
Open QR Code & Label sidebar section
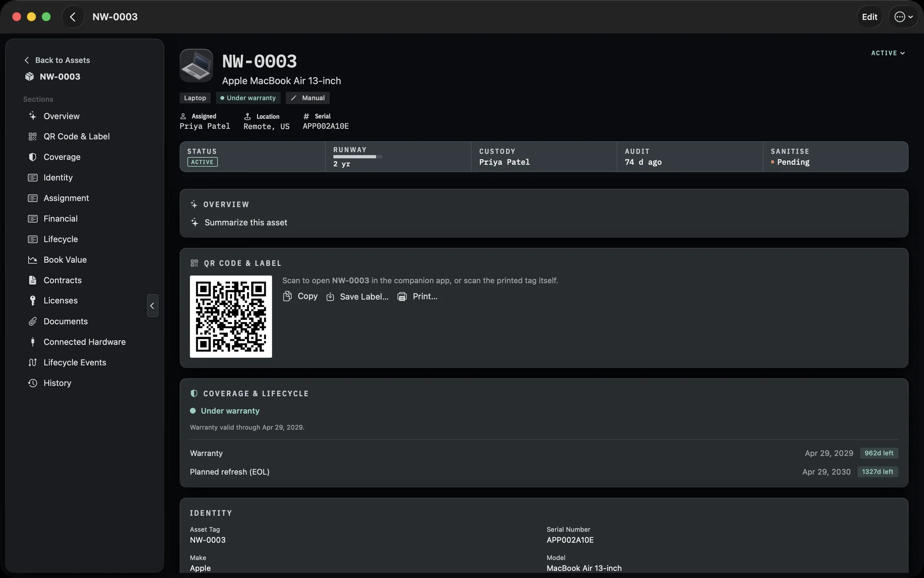(x=76, y=137)
